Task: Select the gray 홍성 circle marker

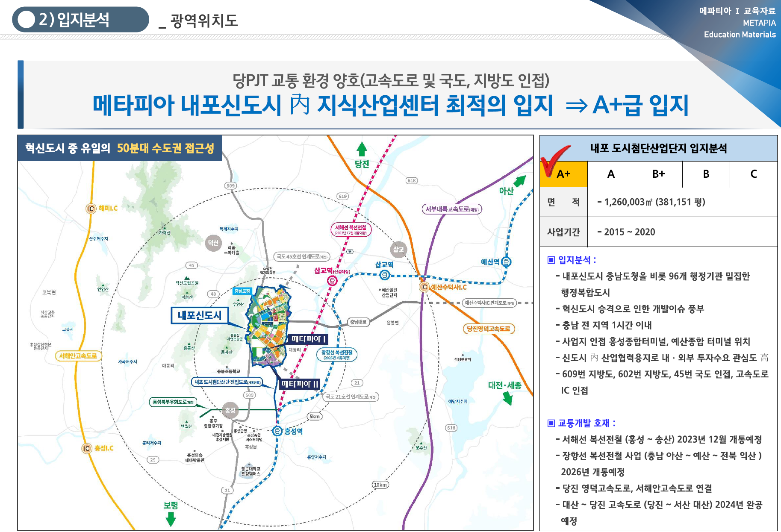Action: pyautogui.click(x=230, y=410)
